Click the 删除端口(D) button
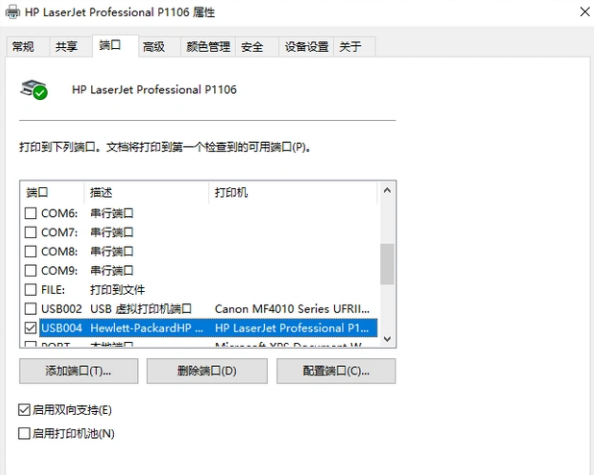This screenshot has height=475, width=594. [207, 371]
